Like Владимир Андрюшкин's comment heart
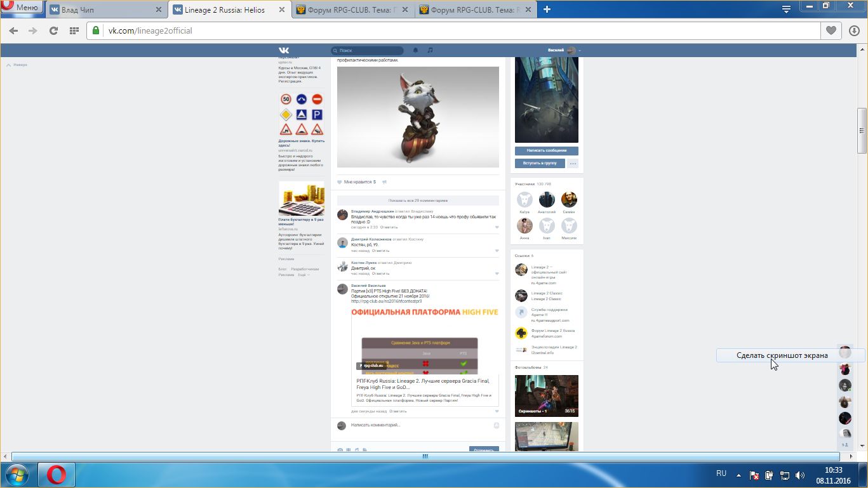Image resolution: width=868 pixels, height=488 pixels. coord(497,227)
